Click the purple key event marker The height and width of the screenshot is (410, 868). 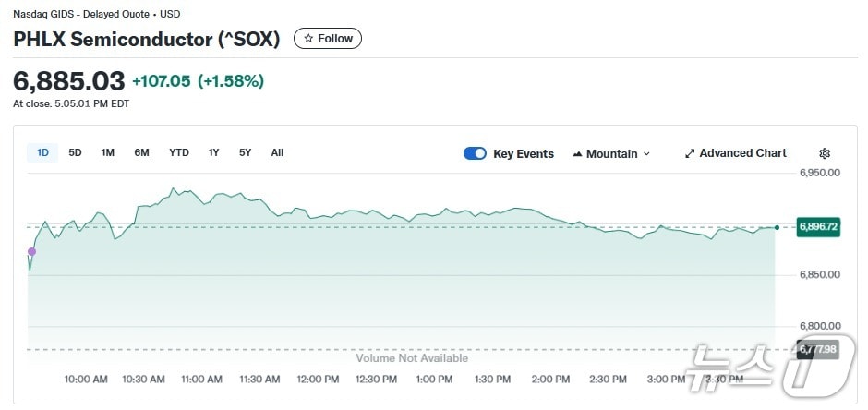[31, 251]
